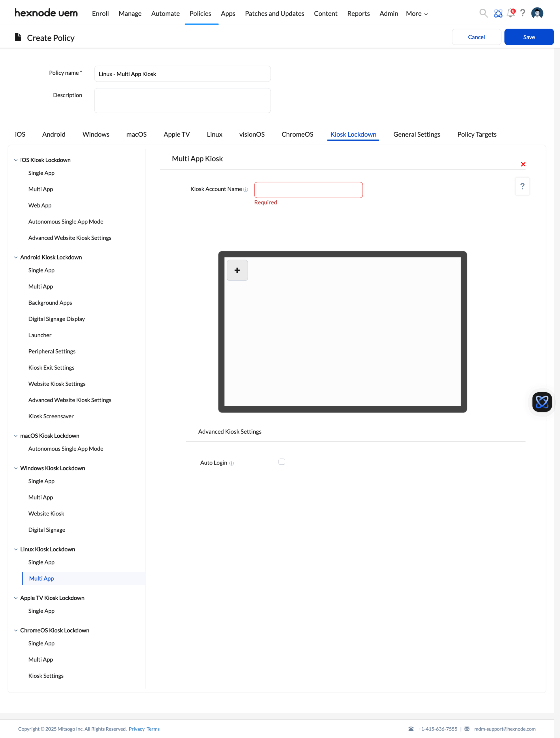560x738 pixels.
Task: Switch to the Policy Targets tab
Action: click(x=477, y=134)
